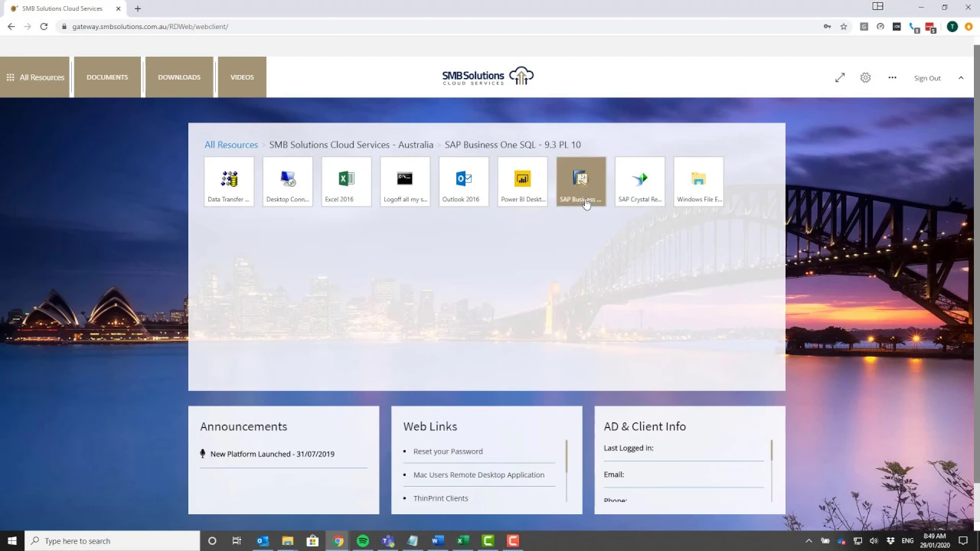Click the full screen expand arrows icon
The image size is (980, 551).
(x=840, y=77)
